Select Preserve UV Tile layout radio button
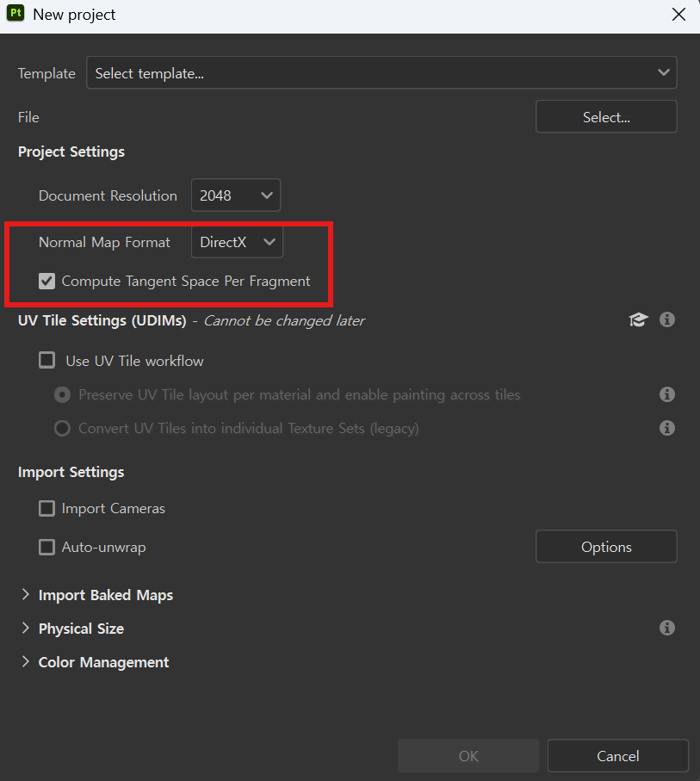700x781 pixels. coord(62,394)
